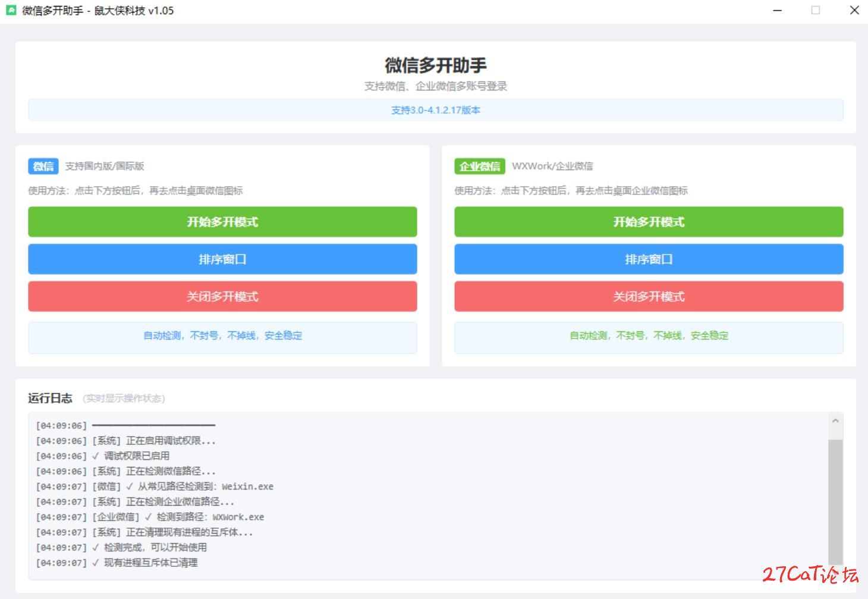Click the green 自动检测 notice under 企业微信

[649, 336]
